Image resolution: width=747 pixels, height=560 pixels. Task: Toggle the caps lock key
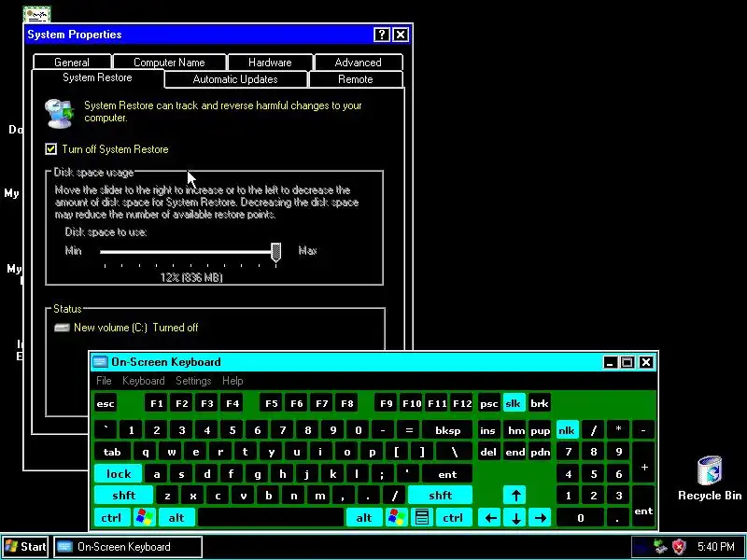[119, 474]
